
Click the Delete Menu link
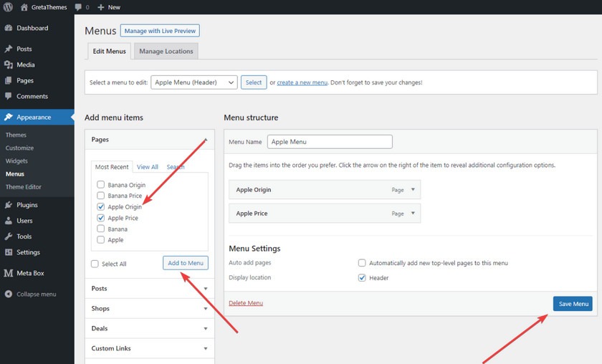click(x=246, y=303)
